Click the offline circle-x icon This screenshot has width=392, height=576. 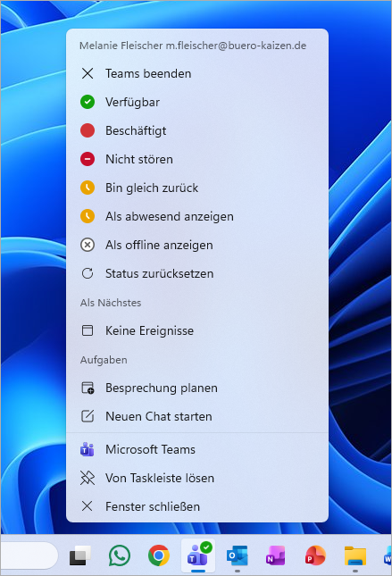tap(88, 245)
